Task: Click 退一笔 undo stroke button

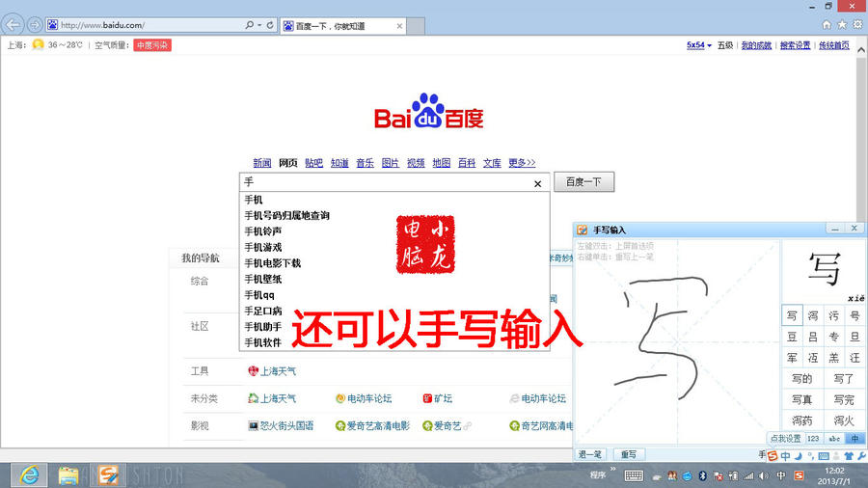Action: (x=590, y=454)
